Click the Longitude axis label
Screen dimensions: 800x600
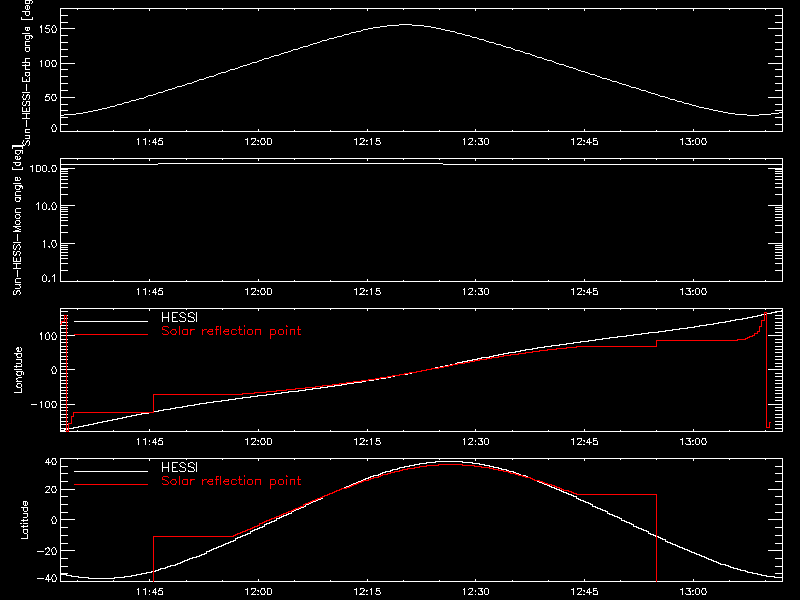tap(18, 370)
